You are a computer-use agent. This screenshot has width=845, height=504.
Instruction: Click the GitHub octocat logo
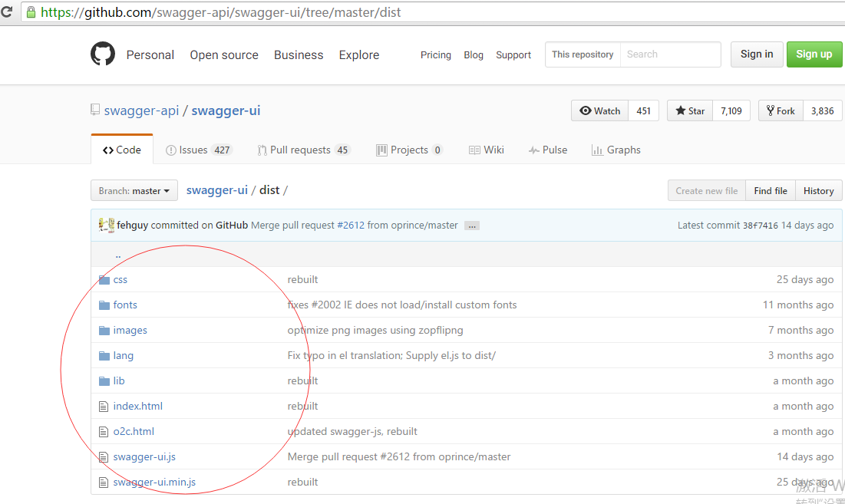point(103,54)
